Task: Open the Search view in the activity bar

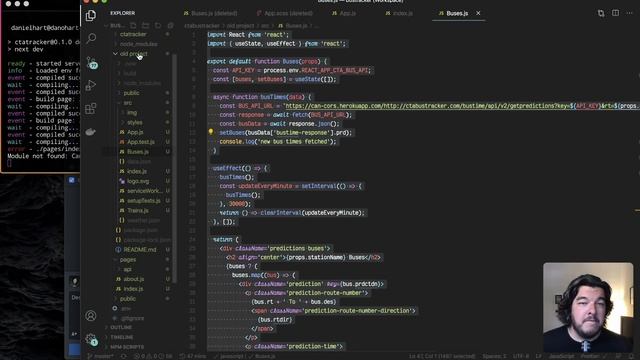Action: [x=91, y=38]
